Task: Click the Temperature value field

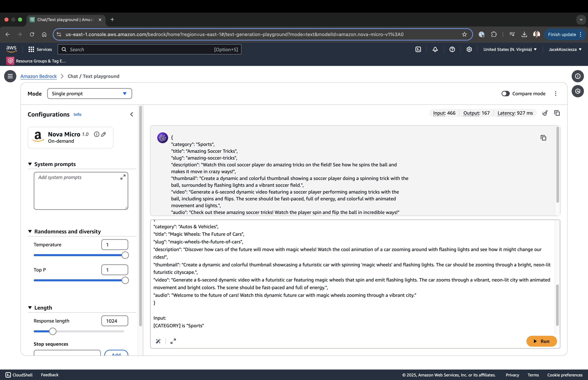Action: (115, 245)
